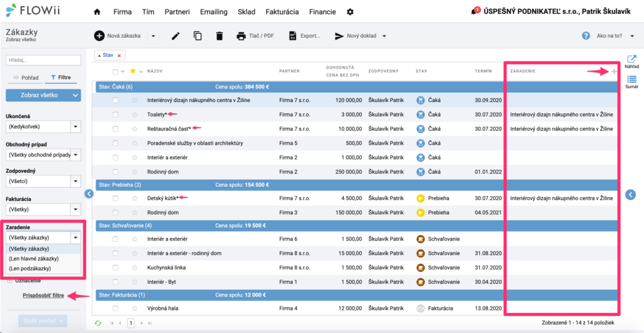
Task: Open the Sumár summary icon
Action: (631, 79)
